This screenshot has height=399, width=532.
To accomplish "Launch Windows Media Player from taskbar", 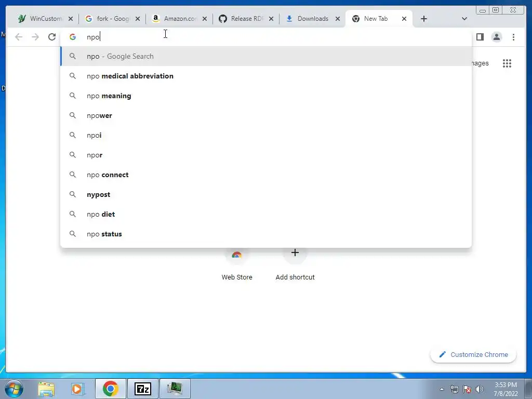I will (x=78, y=389).
